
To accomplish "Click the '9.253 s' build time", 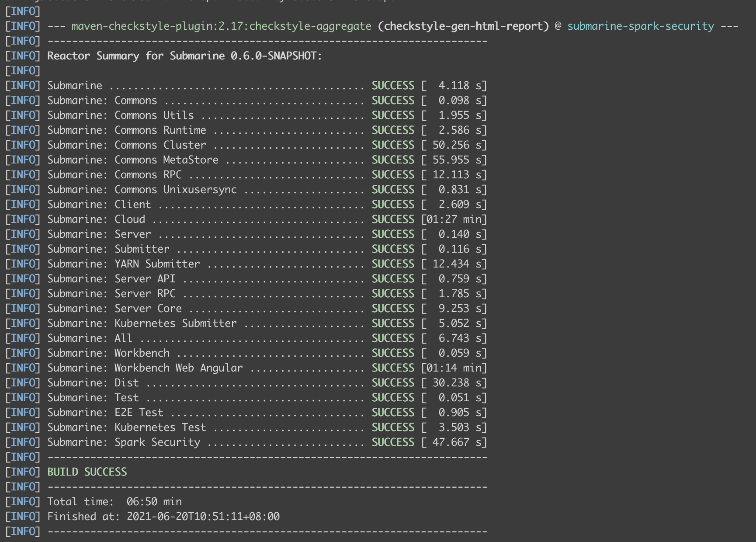I will click(x=460, y=309).
